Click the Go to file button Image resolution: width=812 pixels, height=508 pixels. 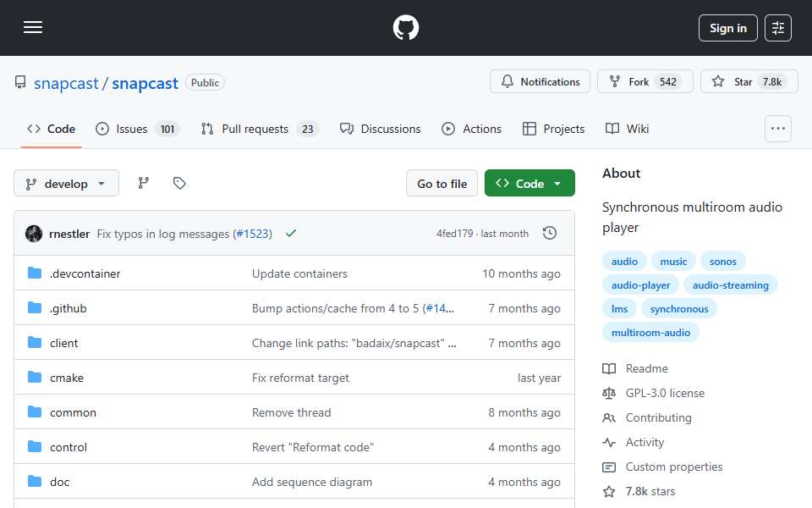click(x=442, y=184)
